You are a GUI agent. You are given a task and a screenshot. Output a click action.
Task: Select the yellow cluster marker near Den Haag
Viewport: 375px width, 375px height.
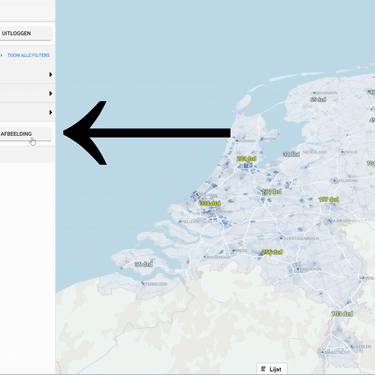click(x=210, y=203)
